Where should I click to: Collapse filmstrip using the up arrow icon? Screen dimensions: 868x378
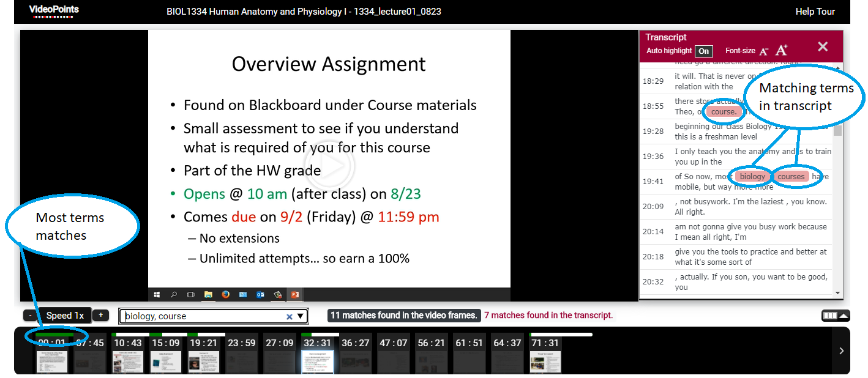pyautogui.click(x=844, y=316)
